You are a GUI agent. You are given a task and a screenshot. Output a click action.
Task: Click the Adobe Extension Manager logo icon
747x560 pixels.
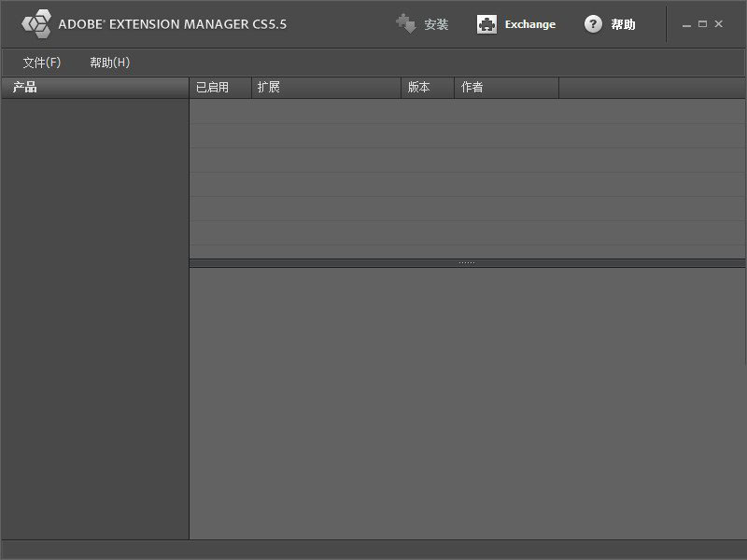36,24
